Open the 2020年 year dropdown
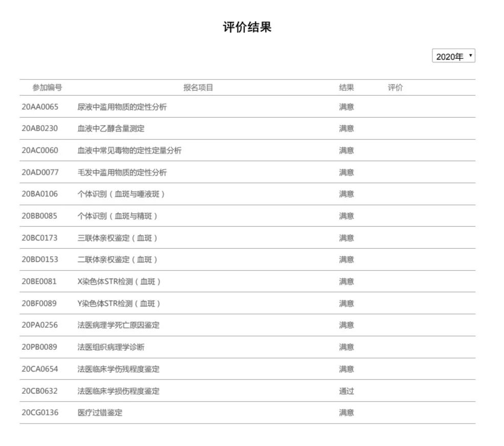Viewport: 504px width, 446px height. 453,56
